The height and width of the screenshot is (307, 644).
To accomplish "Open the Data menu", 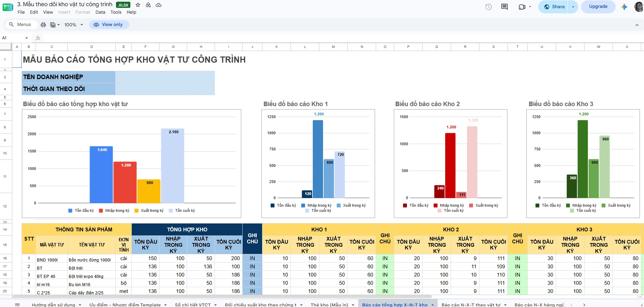I will coord(100,12).
